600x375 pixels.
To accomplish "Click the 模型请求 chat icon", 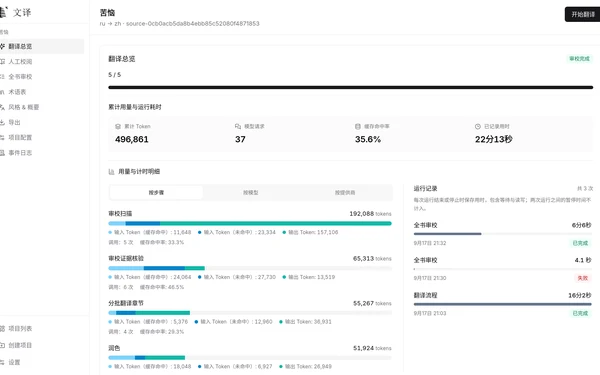I will point(238,126).
